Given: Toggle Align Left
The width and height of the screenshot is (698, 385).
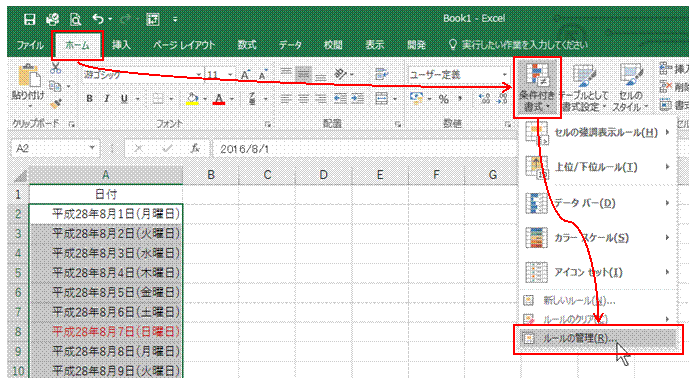Looking at the screenshot, I should (286, 99).
